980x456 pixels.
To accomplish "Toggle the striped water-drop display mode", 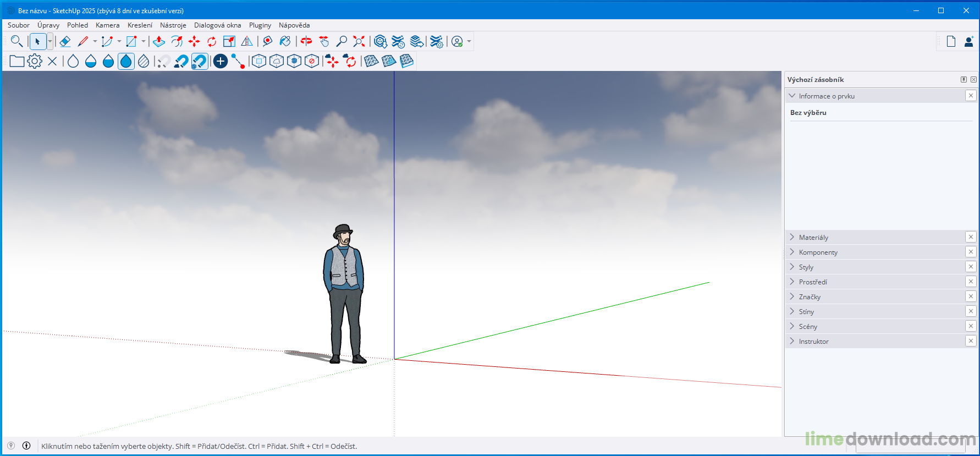I will tap(144, 61).
